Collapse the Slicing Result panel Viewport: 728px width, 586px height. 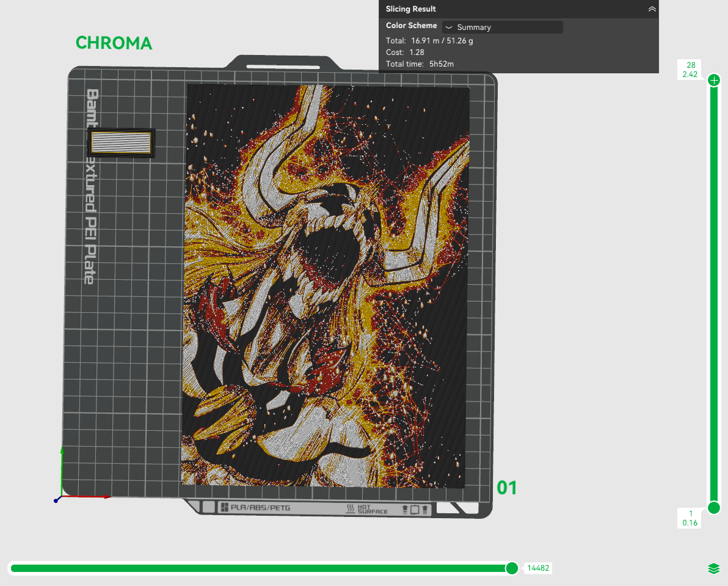(x=652, y=9)
